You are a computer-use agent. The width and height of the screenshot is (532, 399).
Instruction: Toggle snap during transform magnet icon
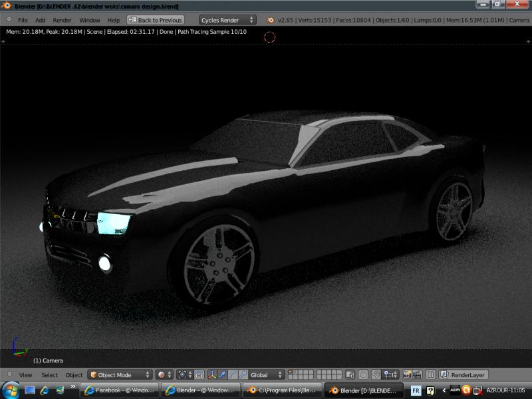(376, 374)
